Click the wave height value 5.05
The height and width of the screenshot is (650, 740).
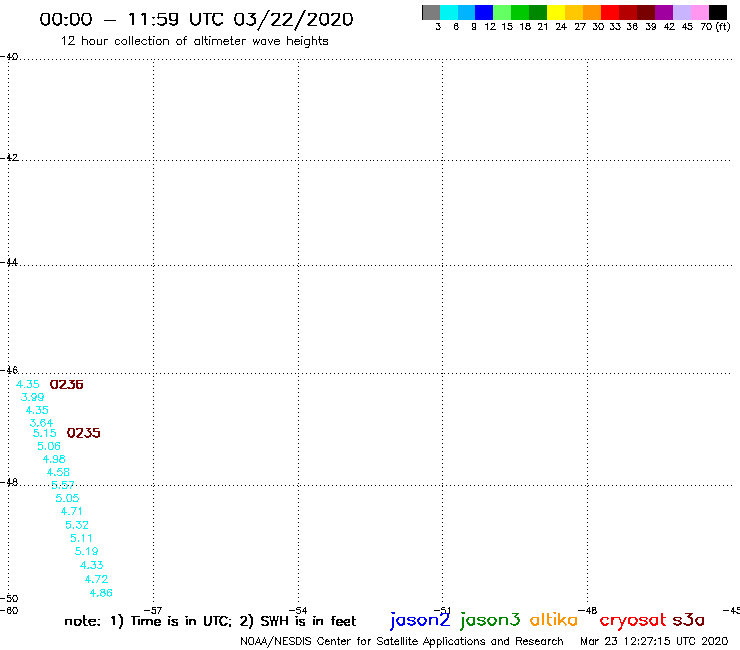[67, 498]
